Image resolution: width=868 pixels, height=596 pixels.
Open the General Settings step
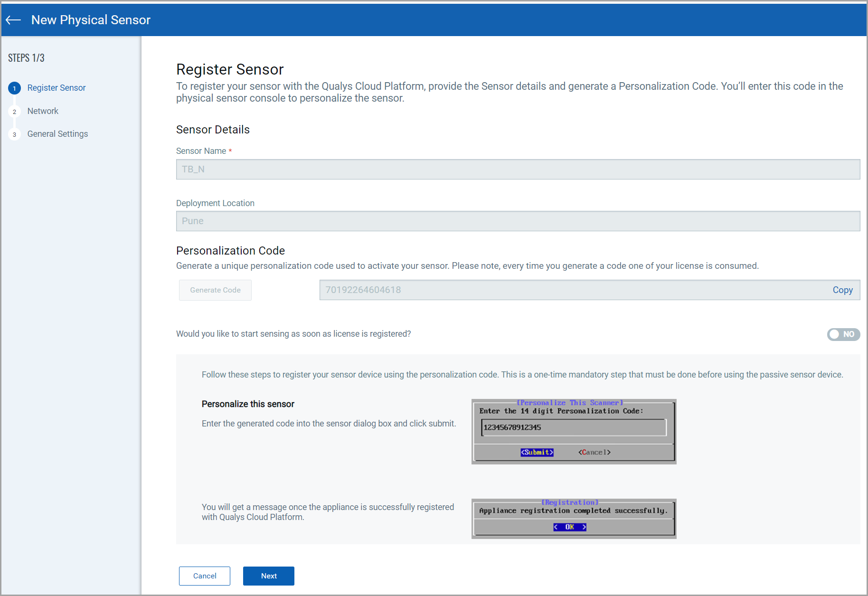coord(57,134)
